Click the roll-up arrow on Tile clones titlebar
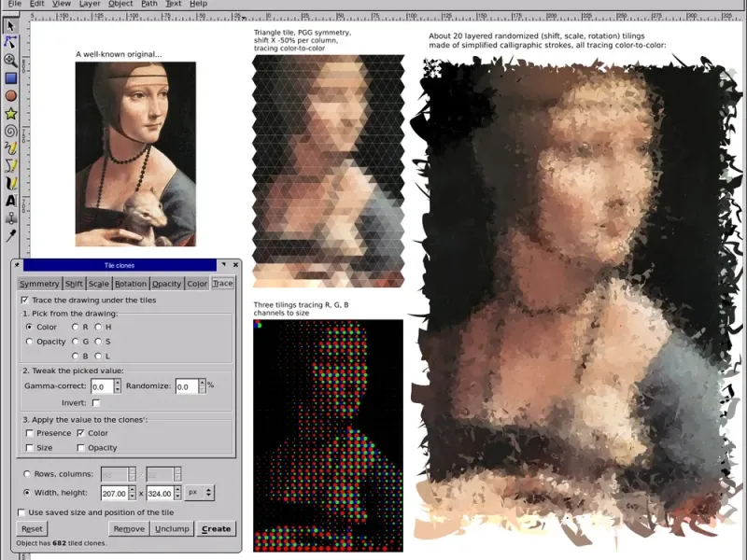This screenshot has width=747, height=560. [x=223, y=265]
